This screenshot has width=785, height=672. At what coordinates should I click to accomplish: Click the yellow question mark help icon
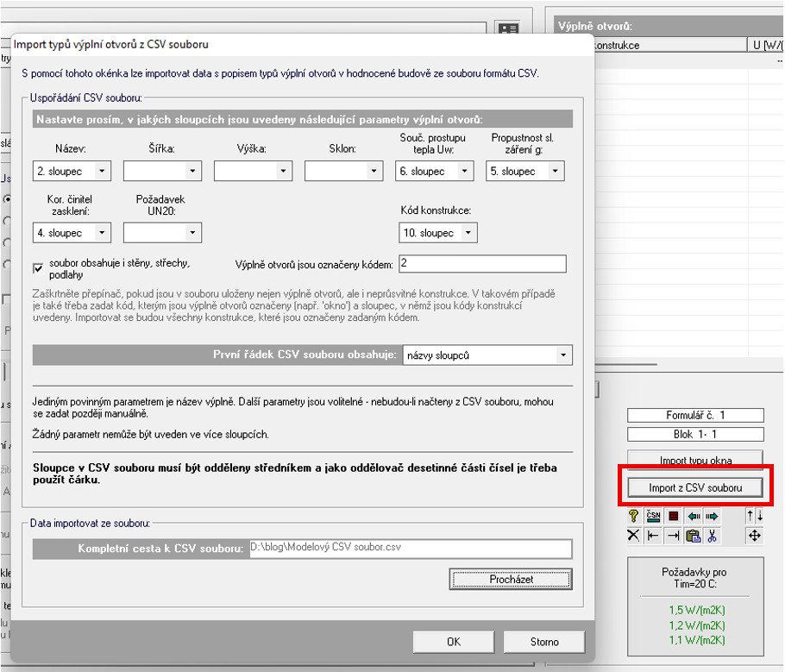coord(633,516)
